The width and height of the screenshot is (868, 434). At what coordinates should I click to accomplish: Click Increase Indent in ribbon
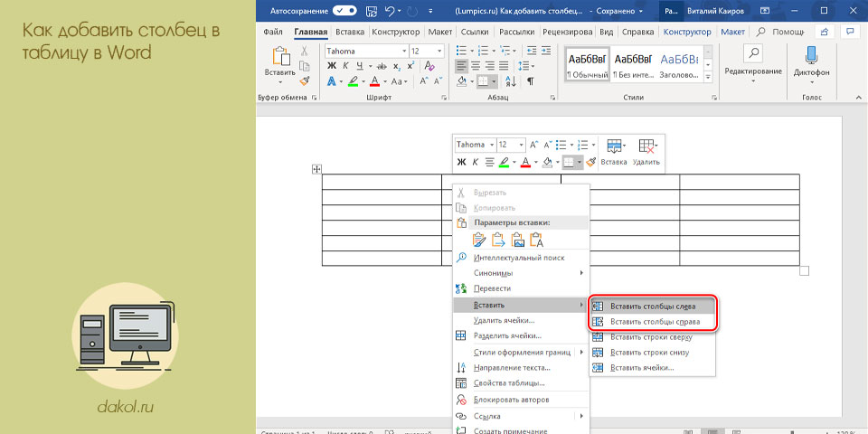[x=546, y=51]
